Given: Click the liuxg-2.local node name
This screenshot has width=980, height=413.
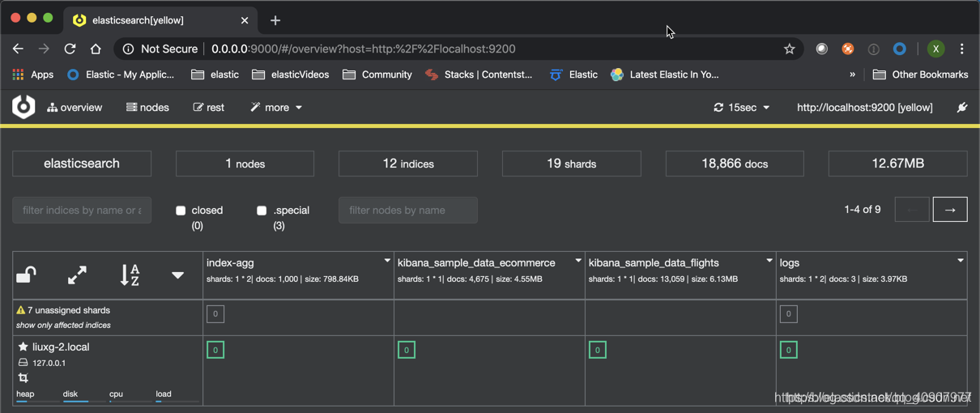Looking at the screenshot, I should (x=61, y=347).
